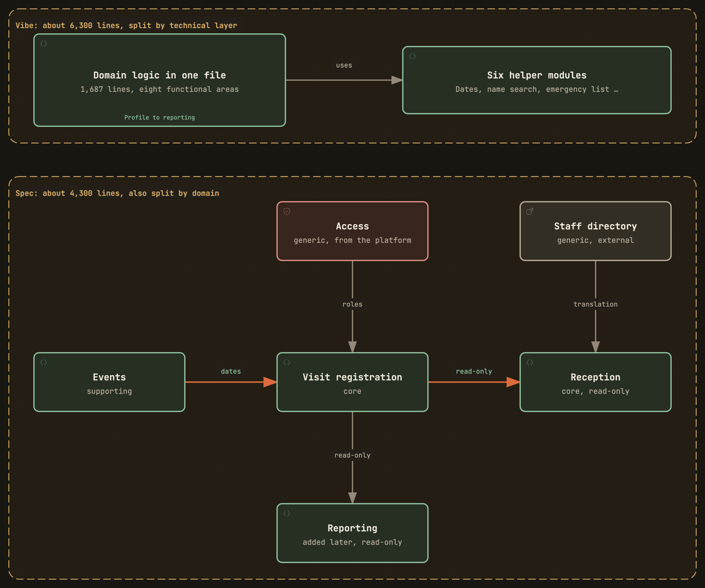The width and height of the screenshot is (705, 588).
Task: Select the "Six helper modules" title
Action: [x=537, y=75]
